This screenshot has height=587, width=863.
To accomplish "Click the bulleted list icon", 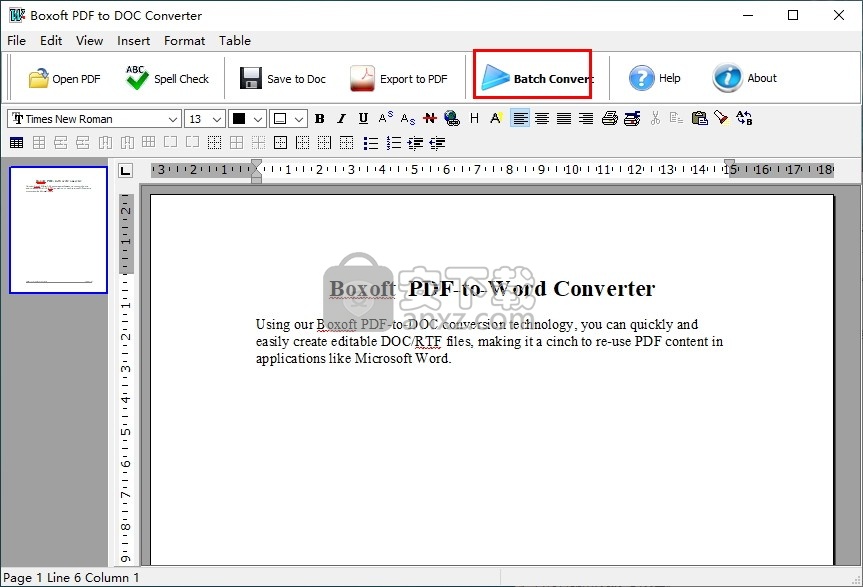I will (x=371, y=144).
